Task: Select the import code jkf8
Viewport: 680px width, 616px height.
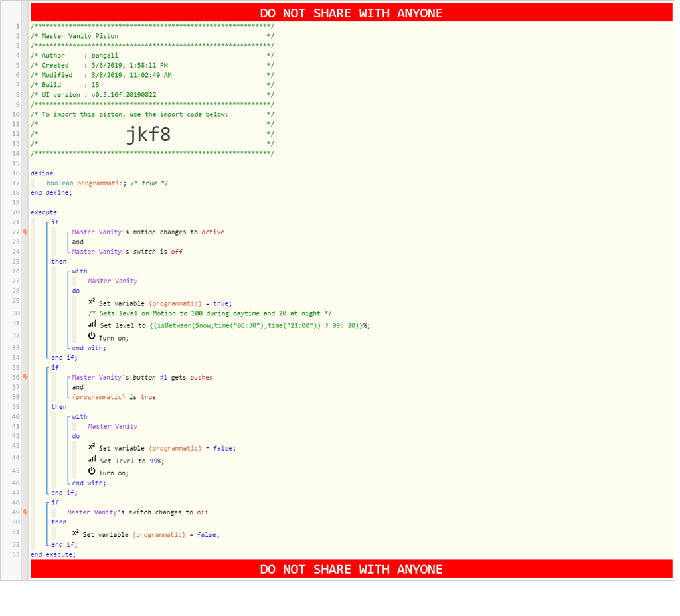Action: [148, 135]
